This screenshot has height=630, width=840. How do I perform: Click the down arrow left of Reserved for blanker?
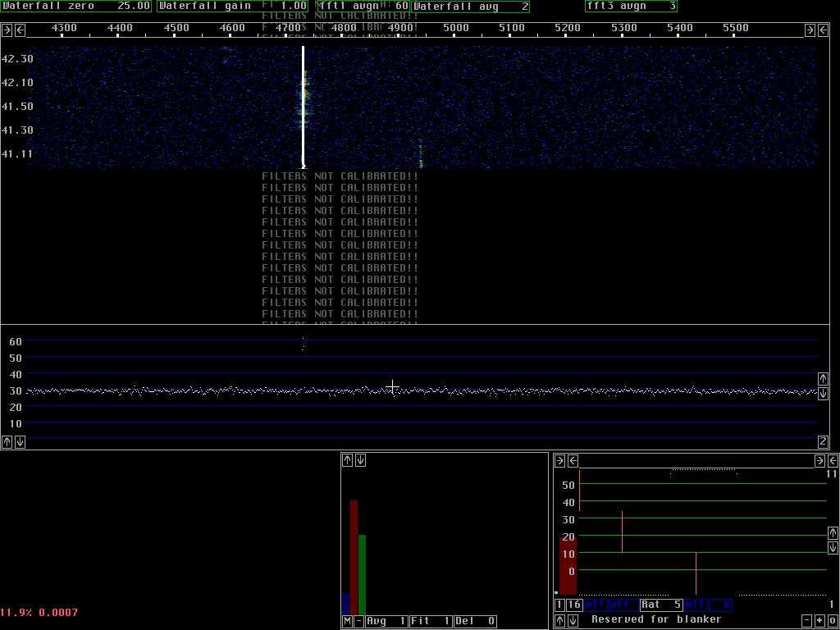tap(573, 620)
